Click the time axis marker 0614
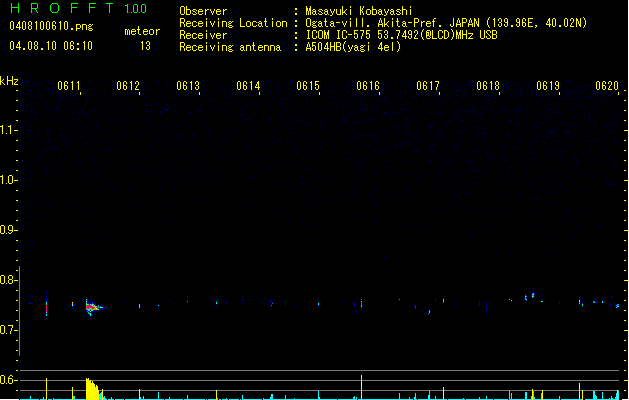629x400 pixels. tap(248, 85)
